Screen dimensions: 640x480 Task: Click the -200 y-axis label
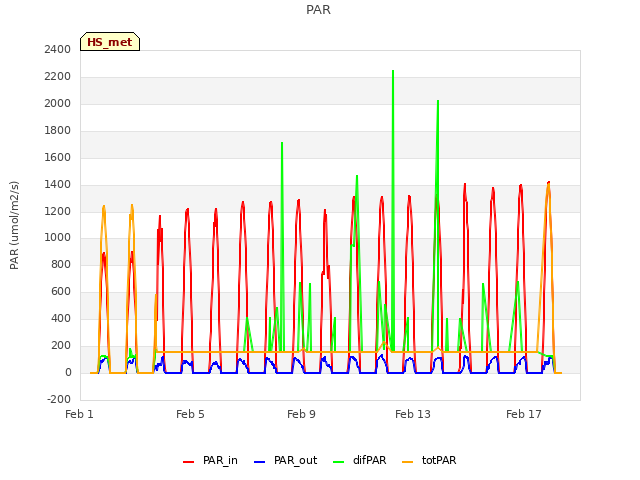(59, 399)
